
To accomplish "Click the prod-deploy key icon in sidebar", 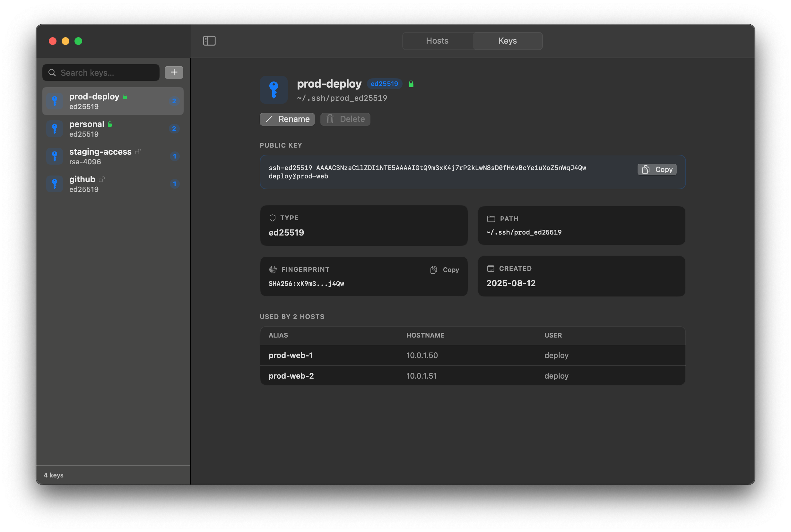I will 55,101.
